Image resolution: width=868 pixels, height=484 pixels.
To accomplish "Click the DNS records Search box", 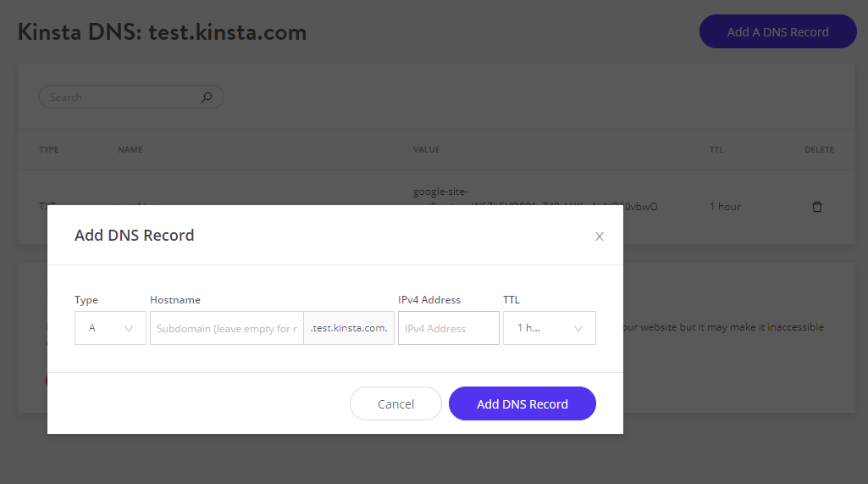I will click(131, 97).
